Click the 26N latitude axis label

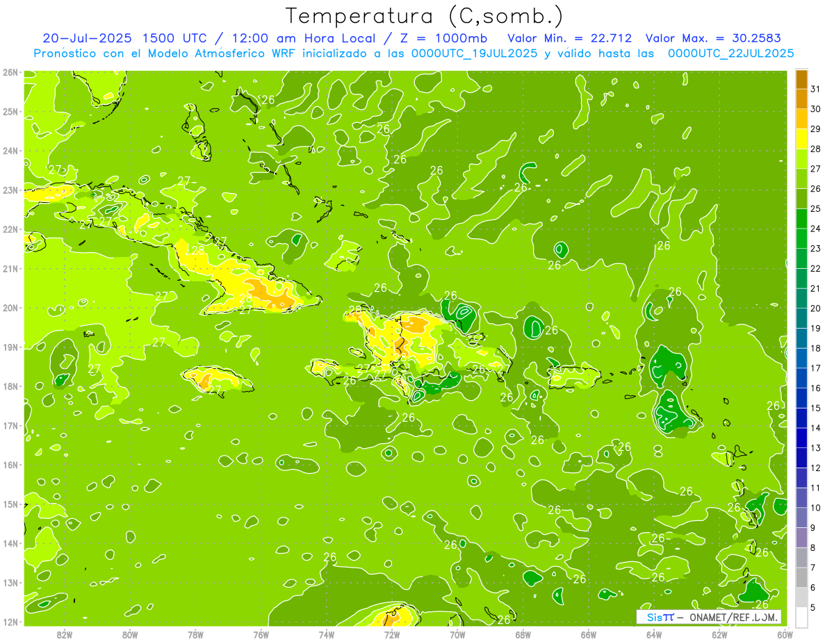(10, 72)
